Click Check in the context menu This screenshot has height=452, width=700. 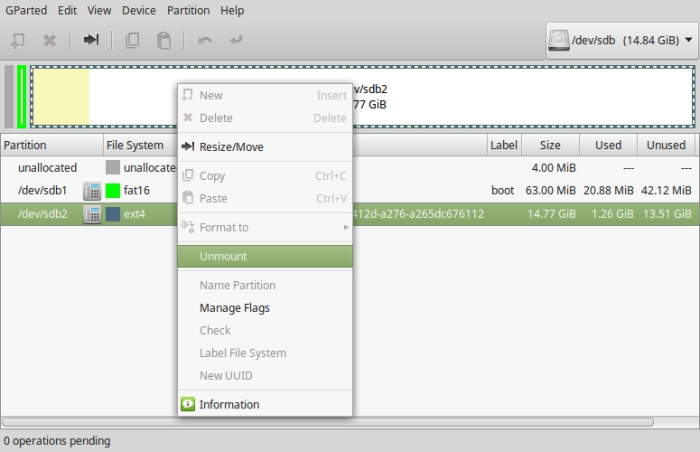265,331
